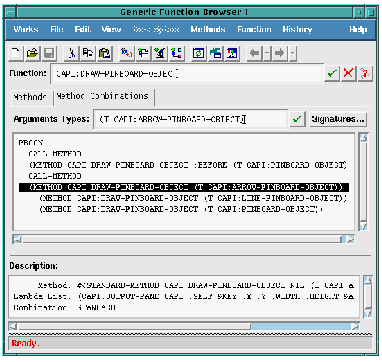Click the Description horizontal scrollbar thumb
Viewport: 382px width, 362px height.
click(x=134, y=326)
